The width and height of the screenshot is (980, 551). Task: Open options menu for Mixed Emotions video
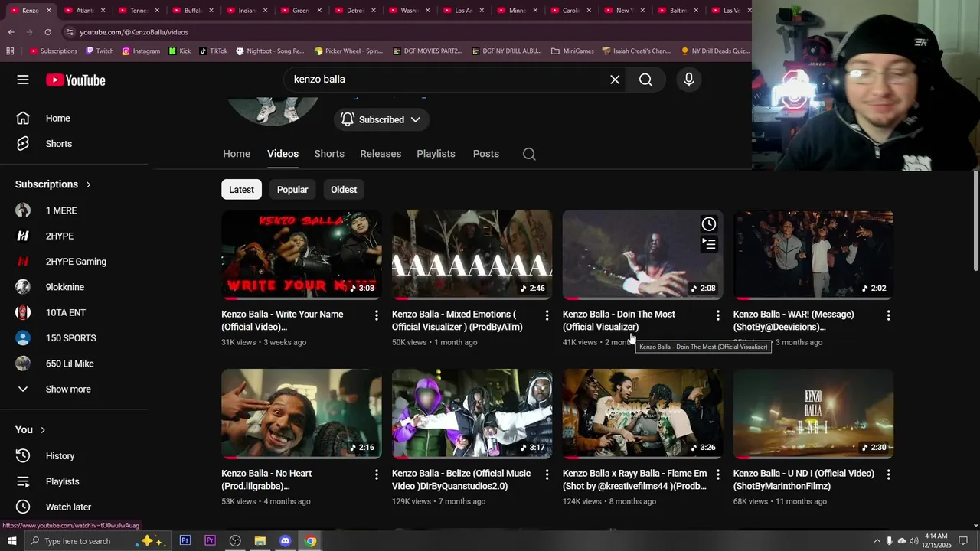click(547, 315)
